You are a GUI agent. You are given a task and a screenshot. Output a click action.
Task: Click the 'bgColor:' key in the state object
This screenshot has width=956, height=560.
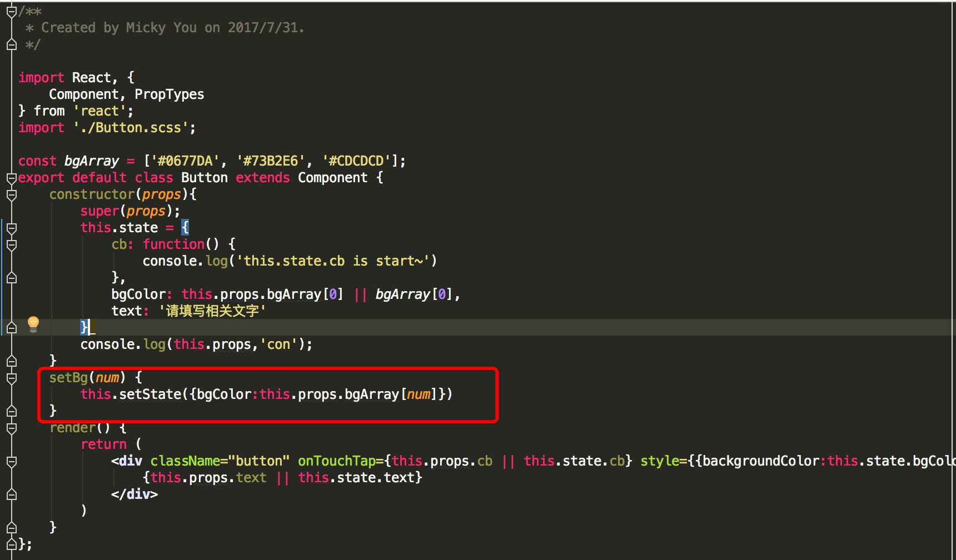pos(142,294)
